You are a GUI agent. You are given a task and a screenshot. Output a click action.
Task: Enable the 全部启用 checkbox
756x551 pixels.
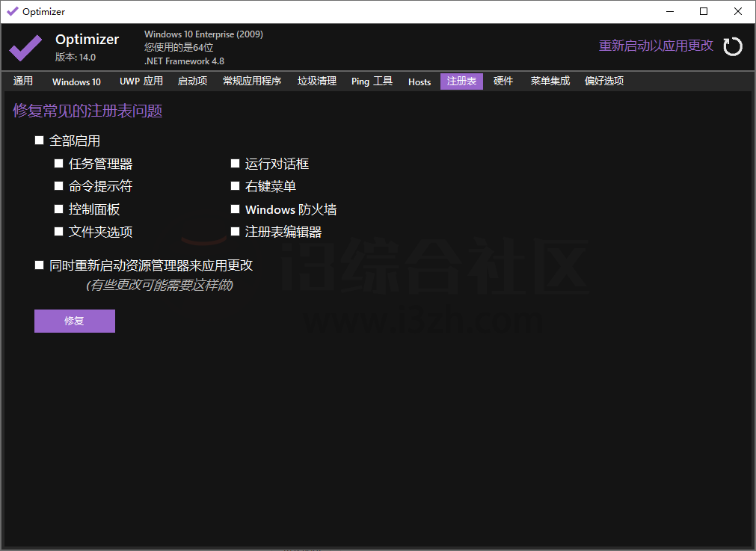coord(40,141)
